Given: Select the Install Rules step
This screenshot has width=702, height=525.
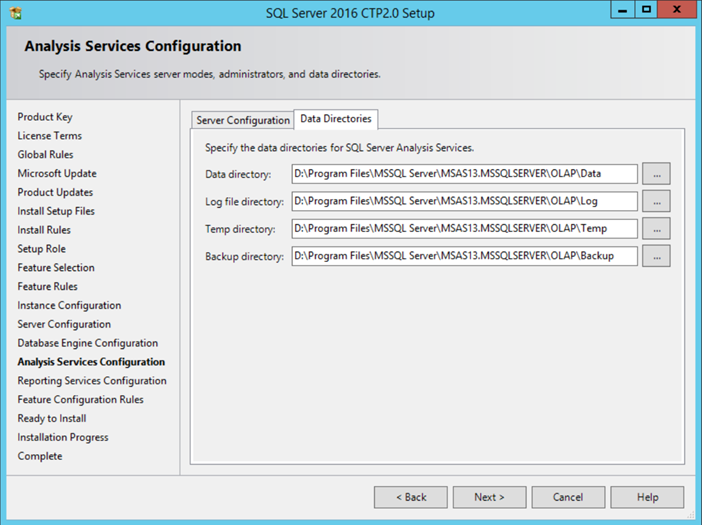Looking at the screenshot, I should pos(44,230).
